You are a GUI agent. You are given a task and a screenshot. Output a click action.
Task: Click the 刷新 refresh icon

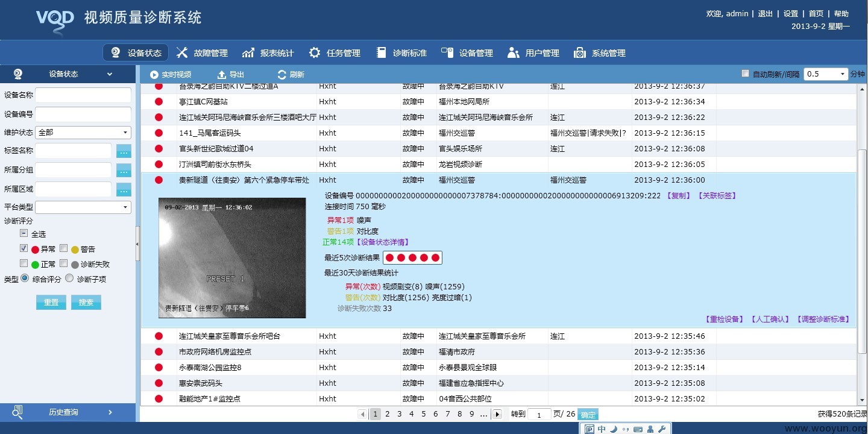pyautogui.click(x=282, y=75)
